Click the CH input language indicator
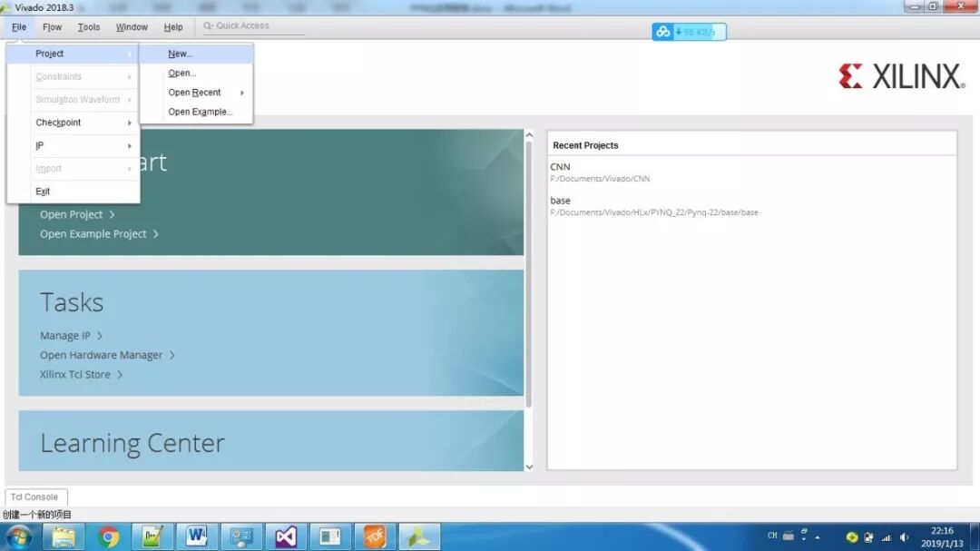This screenshot has width=980, height=551. pos(772,536)
